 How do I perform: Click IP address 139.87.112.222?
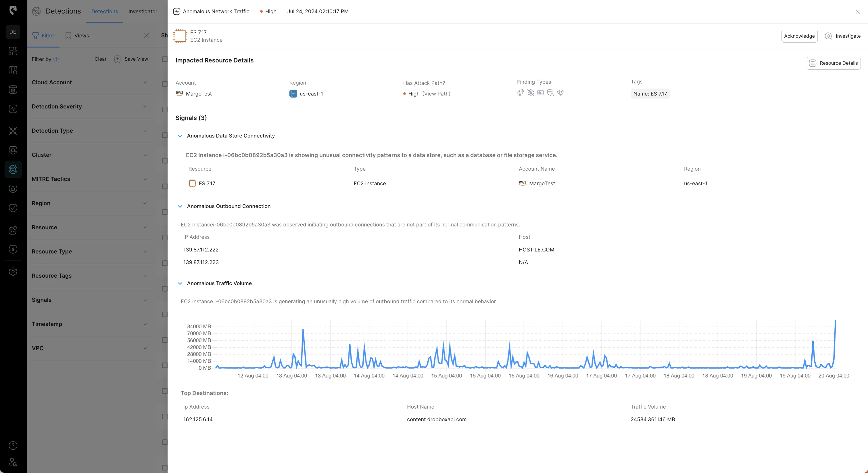(201, 250)
